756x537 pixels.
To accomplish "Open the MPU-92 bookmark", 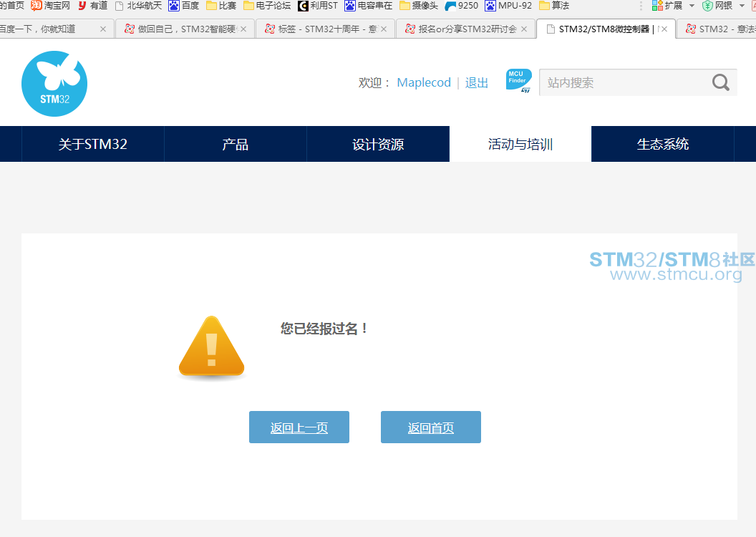I will [508, 5].
